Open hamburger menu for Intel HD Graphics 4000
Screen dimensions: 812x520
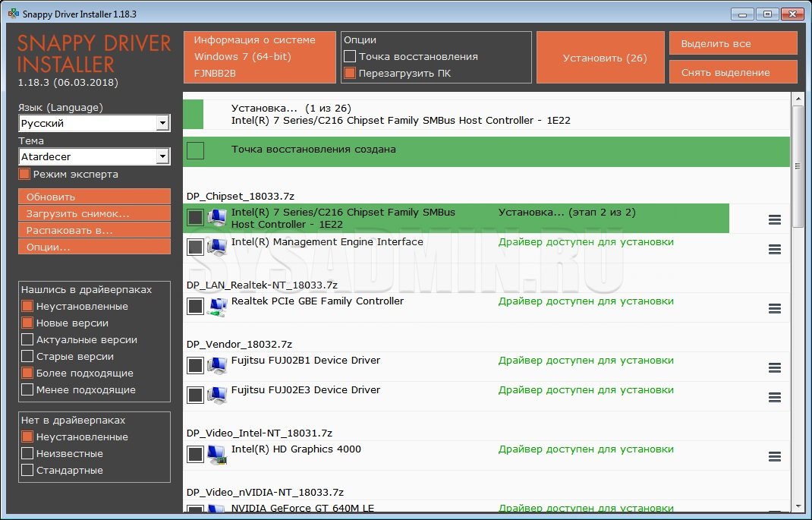[774, 456]
